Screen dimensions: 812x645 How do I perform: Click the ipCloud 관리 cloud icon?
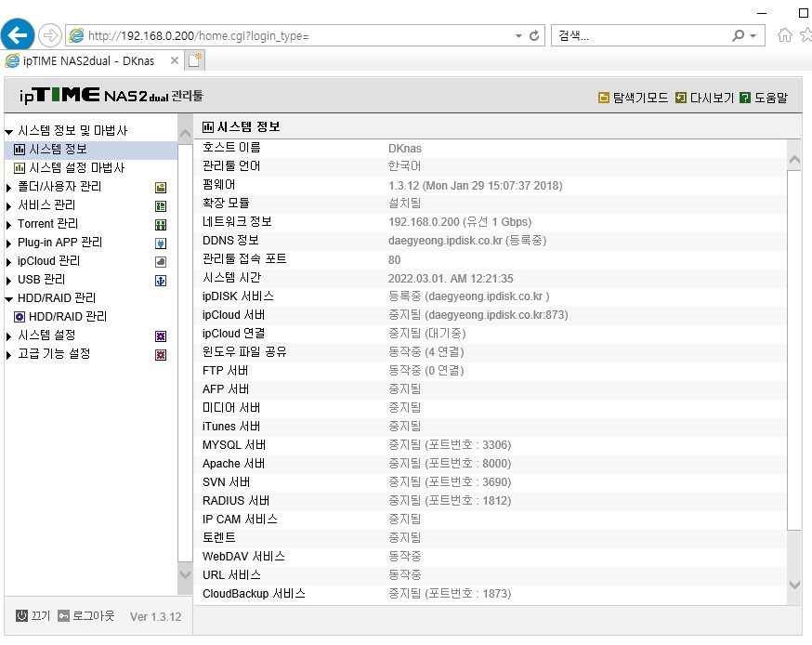[161, 262]
